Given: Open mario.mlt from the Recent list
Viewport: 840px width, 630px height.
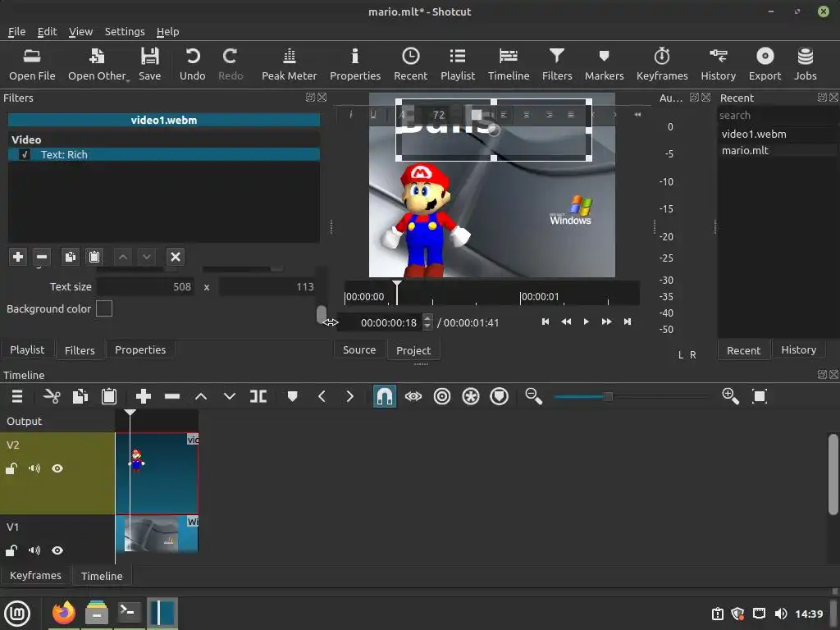Looking at the screenshot, I should pyautogui.click(x=745, y=150).
